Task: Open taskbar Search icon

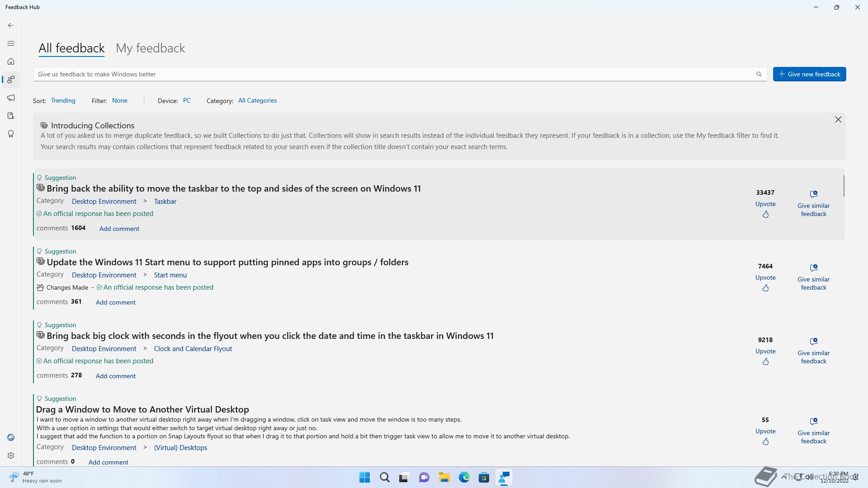Action: click(384, 478)
